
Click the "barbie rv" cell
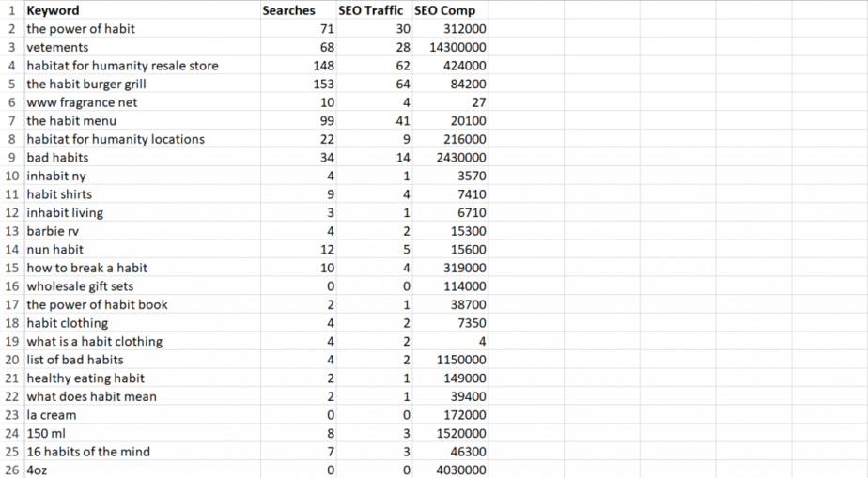tap(143, 231)
